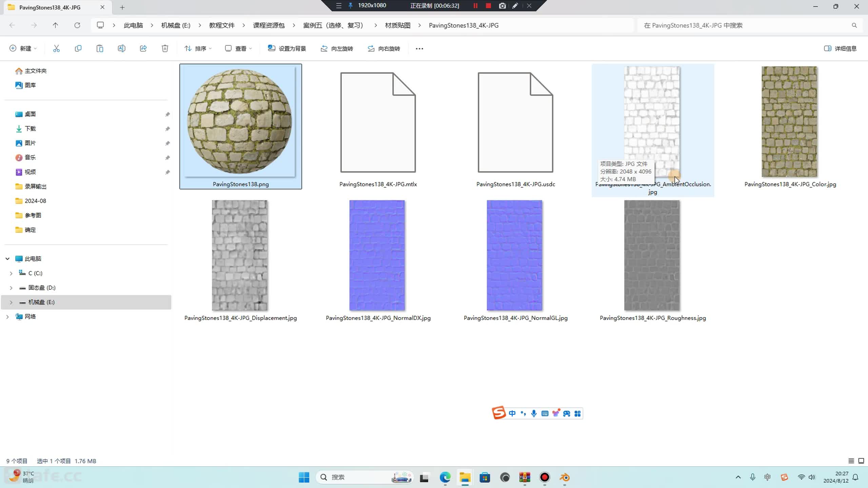Image resolution: width=868 pixels, height=488 pixels.
Task: Click 设置为背景 button
Action: [287, 48]
